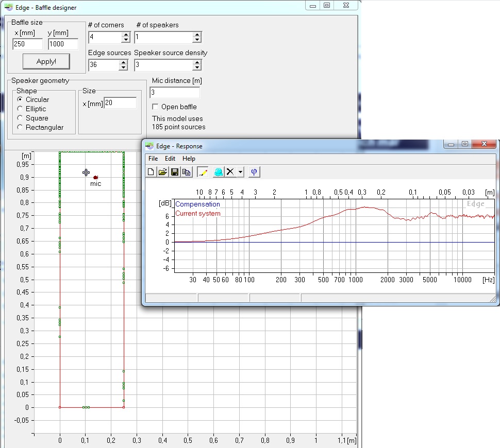Enable the Open baffle checkbox
This screenshot has width=500, height=448.
coord(155,107)
